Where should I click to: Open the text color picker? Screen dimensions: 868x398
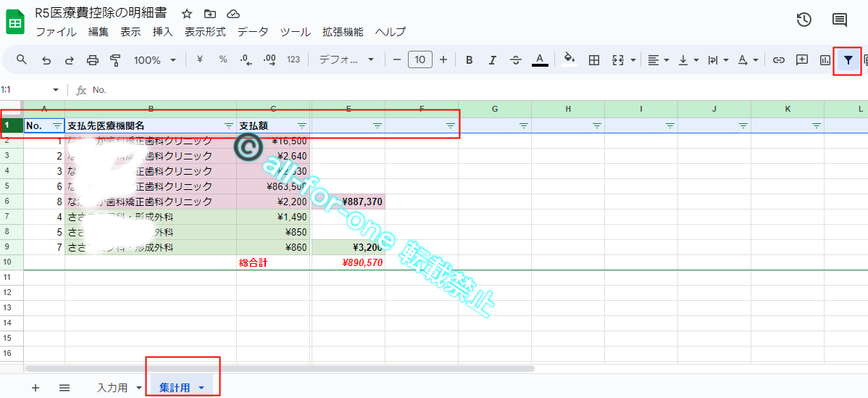click(541, 59)
